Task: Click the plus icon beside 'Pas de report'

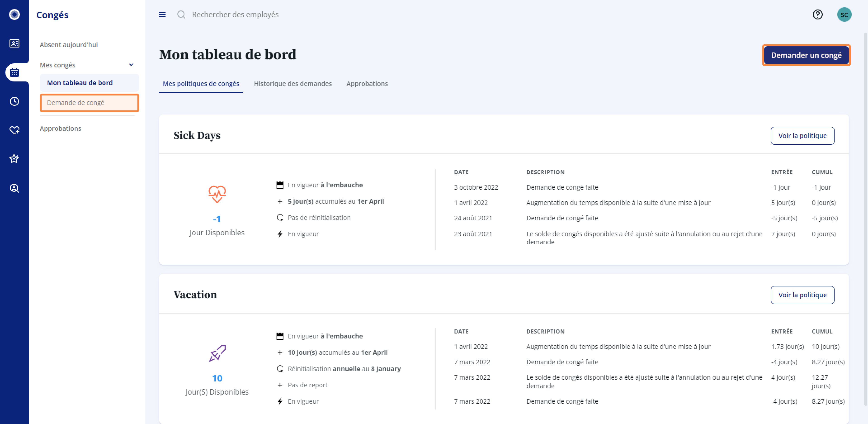Action: click(x=280, y=385)
